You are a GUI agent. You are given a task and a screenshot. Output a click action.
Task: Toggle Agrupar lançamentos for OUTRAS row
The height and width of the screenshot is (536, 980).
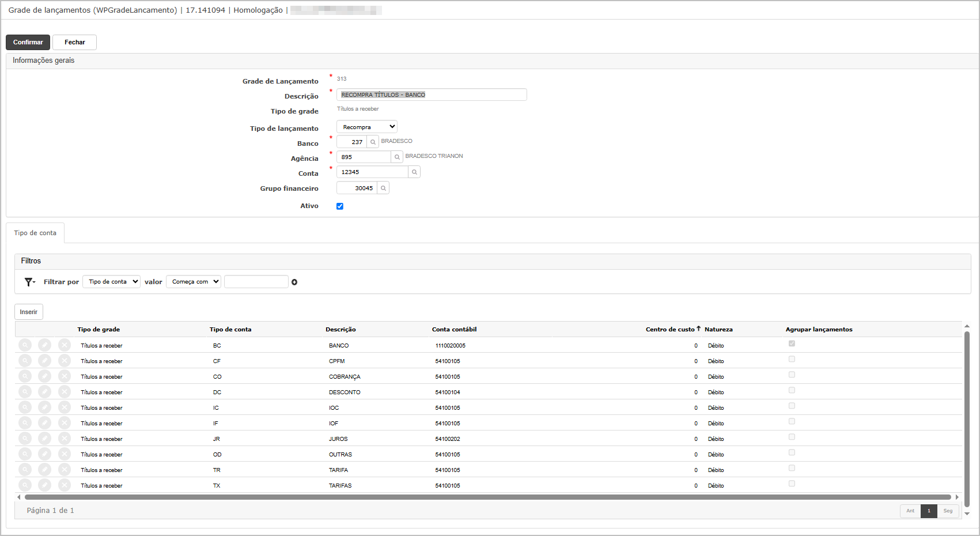point(792,452)
